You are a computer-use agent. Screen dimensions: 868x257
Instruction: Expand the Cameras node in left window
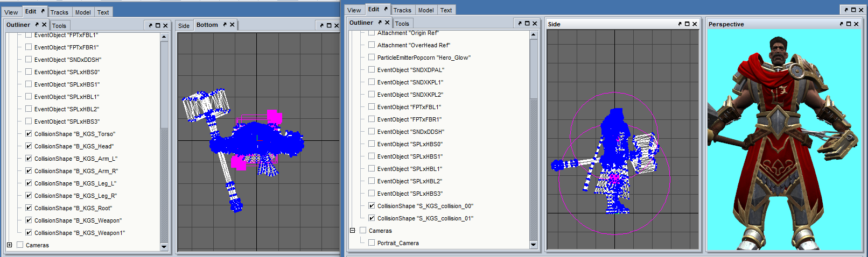pyautogui.click(x=9, y=245)
